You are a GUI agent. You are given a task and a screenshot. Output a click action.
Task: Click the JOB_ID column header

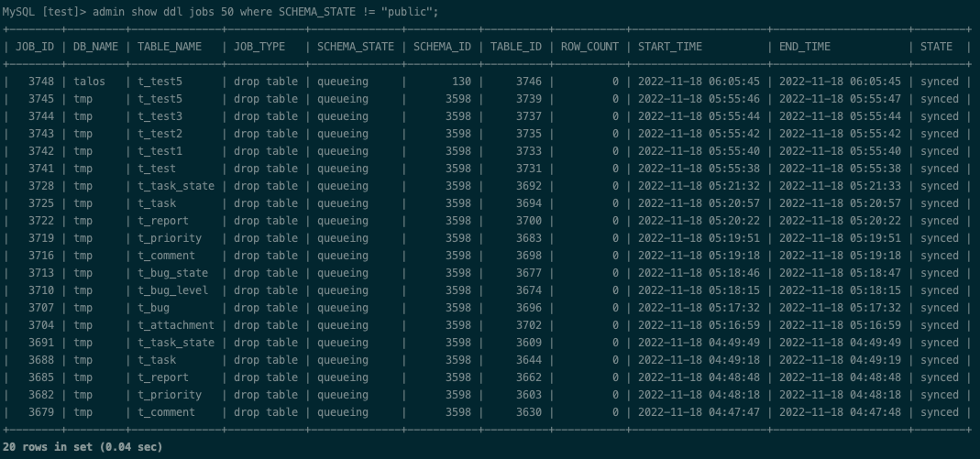click(34, 47)
